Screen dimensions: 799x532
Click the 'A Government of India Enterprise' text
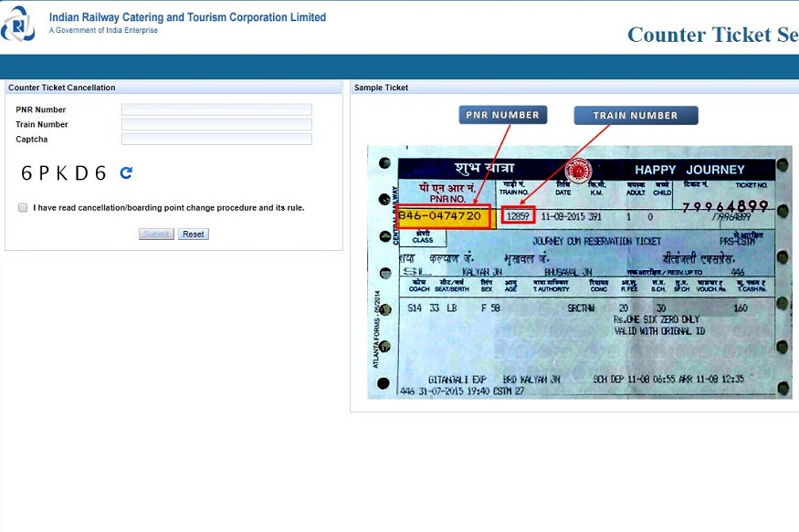(x=103, y=30)
